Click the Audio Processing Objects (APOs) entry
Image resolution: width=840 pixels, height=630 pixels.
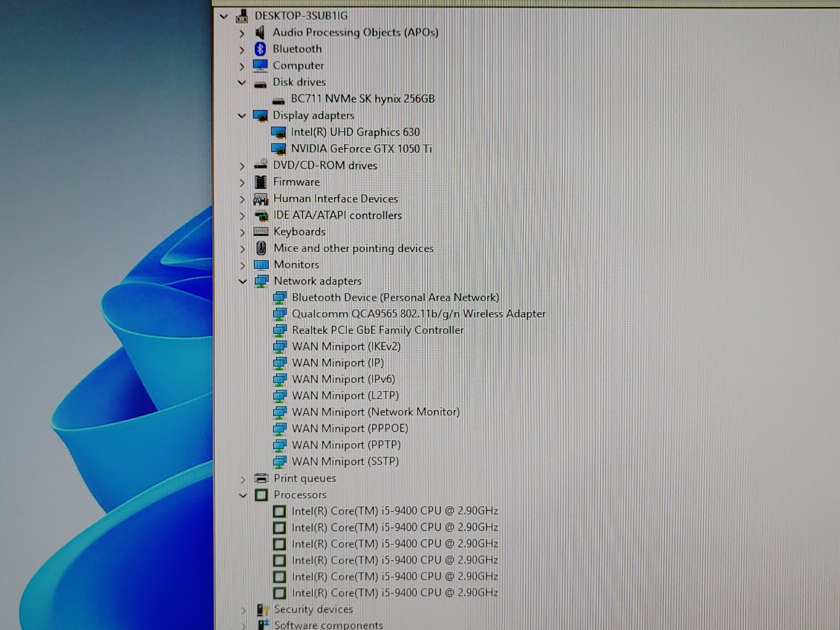coord(356,33)
